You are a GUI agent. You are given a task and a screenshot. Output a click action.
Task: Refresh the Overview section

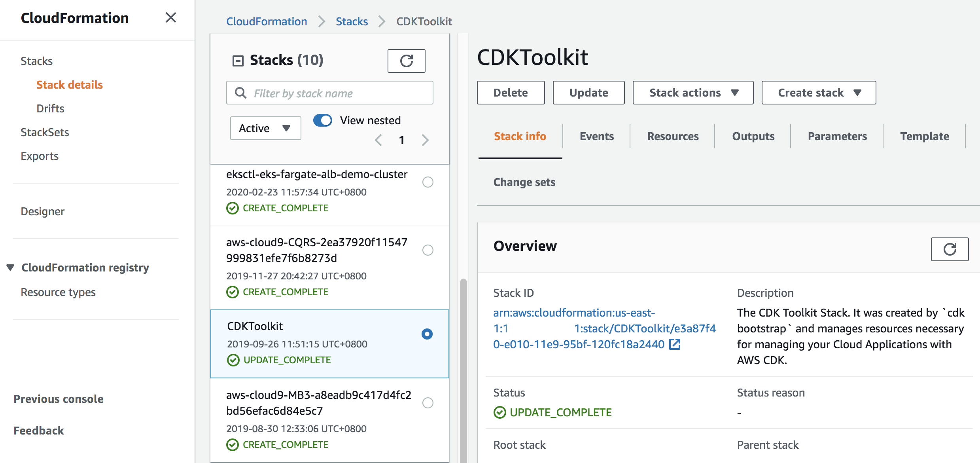[950, 249]
